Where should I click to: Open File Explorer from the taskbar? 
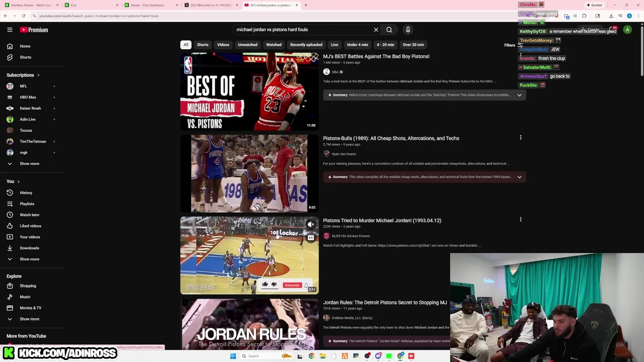(323, 356)
